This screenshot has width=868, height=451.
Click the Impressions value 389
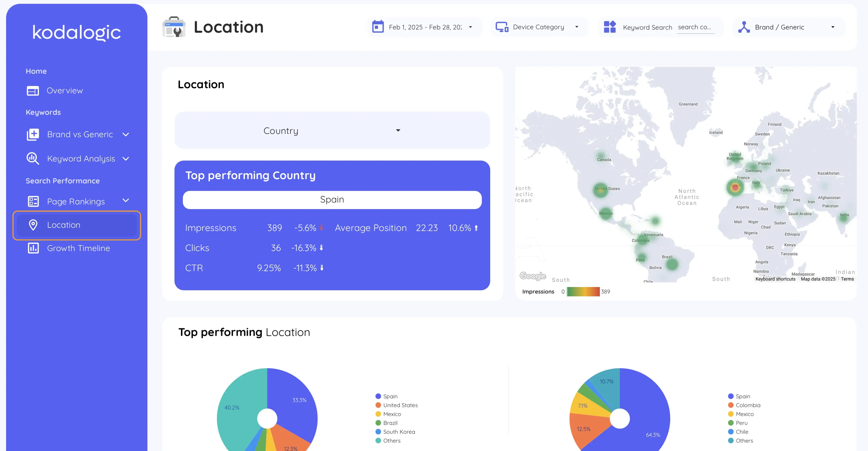coord(275,228)
